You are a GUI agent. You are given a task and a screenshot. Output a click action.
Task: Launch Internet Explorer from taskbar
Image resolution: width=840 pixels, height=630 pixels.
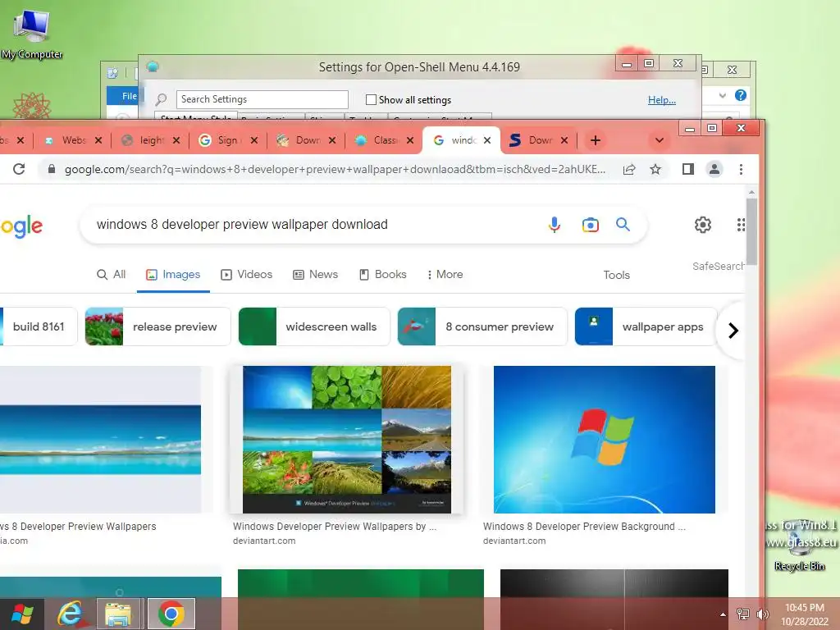[x=71, y=614]
